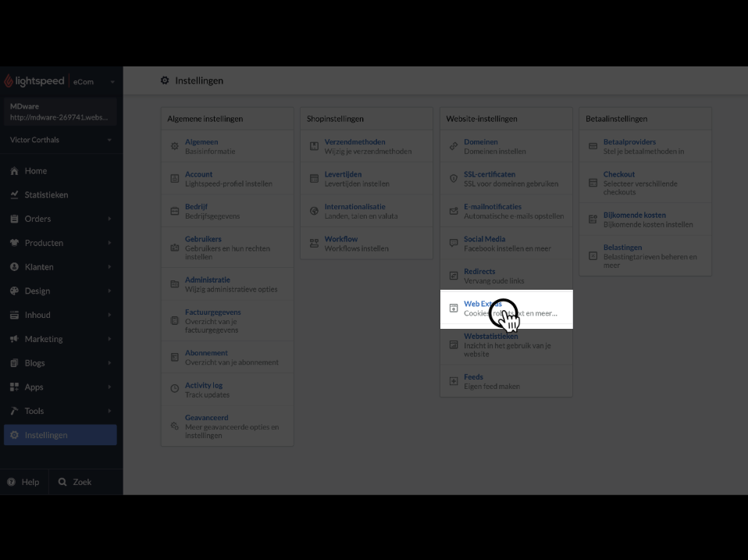Open Algemeen basic information settings
This screenshot has height=560, width=748.
(201, 141)
